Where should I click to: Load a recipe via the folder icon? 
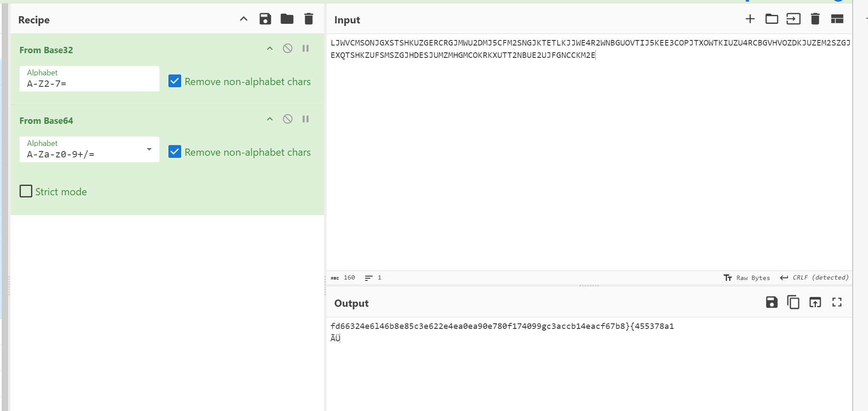[x=287, y=19]
